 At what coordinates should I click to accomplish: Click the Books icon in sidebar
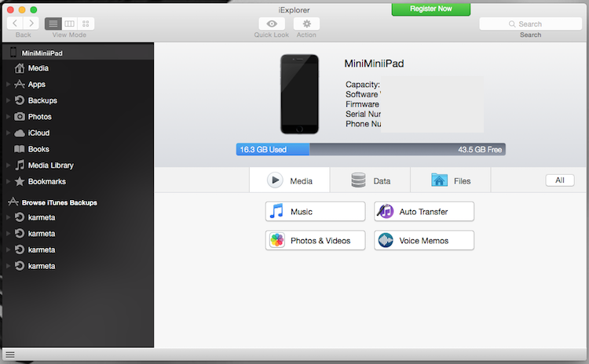(20, 149)
